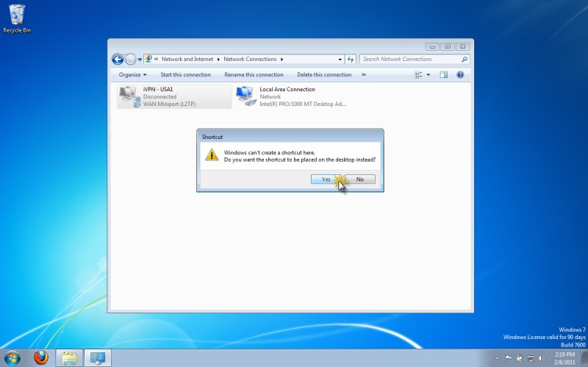Expand arrow after Network Connections breadcrumb

[282, 60]
